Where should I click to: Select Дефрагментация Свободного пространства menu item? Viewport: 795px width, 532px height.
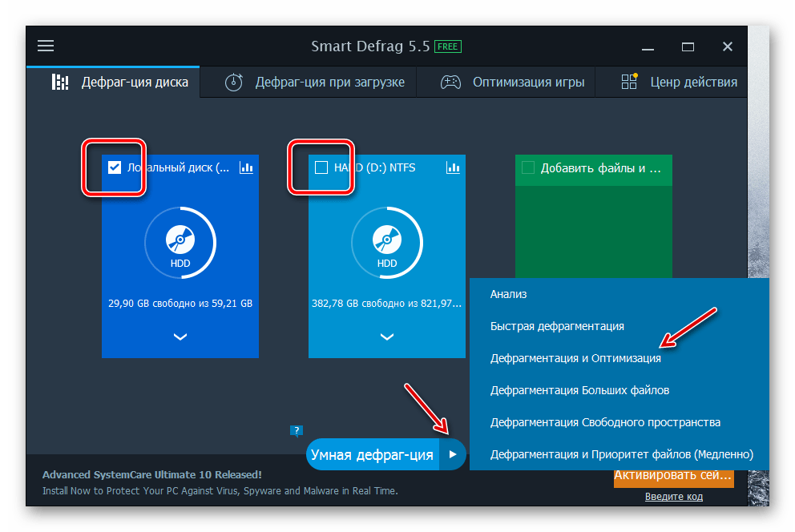coord(619,422)
